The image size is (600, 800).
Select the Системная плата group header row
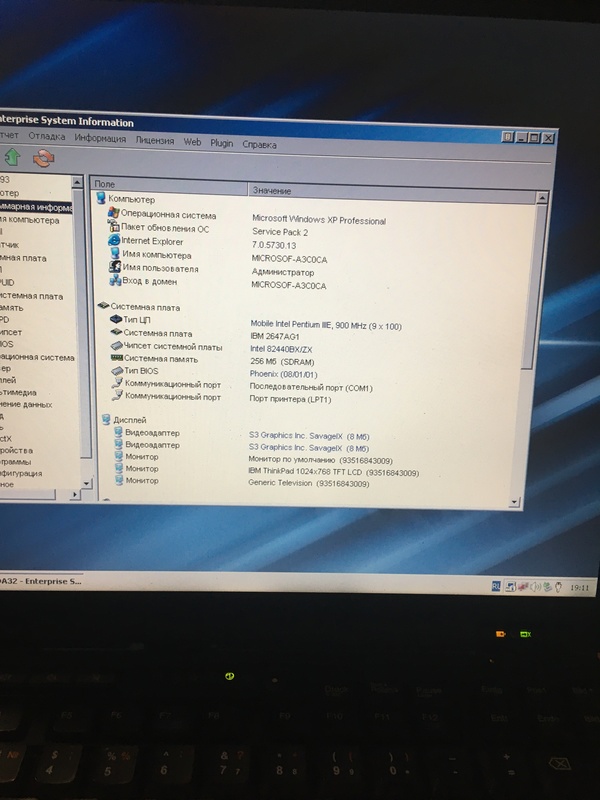(x=139, y=307)
